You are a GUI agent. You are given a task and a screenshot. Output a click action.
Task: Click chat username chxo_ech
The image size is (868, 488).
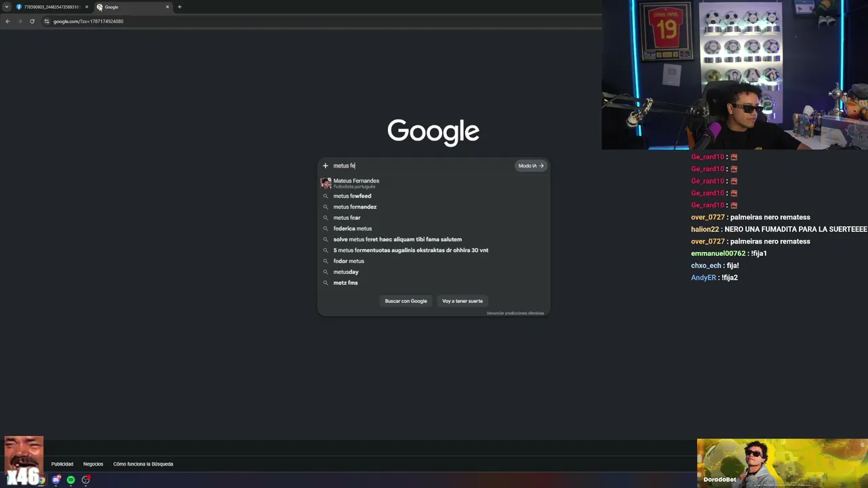[706, 266]
